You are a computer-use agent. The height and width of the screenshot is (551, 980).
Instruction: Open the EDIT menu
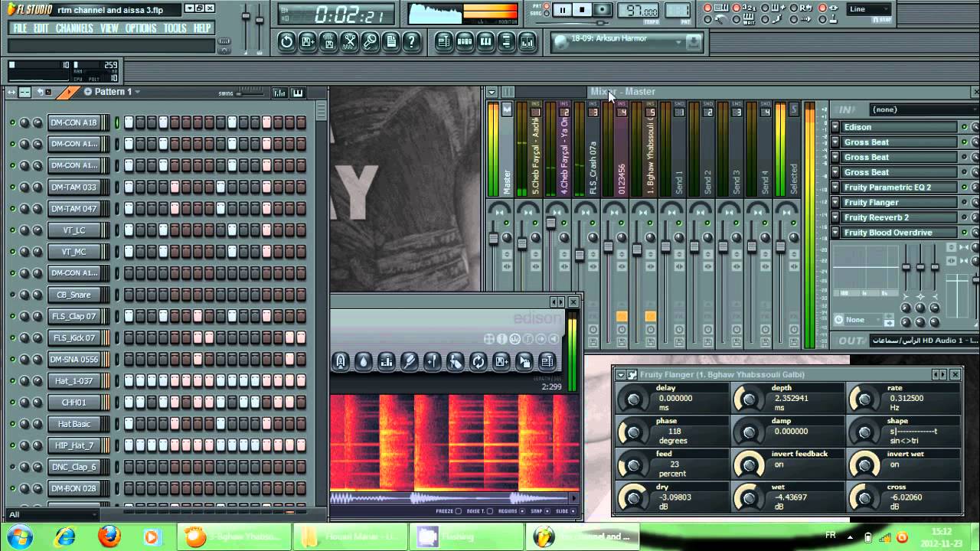pyautogui.click(x=41, y=28)
